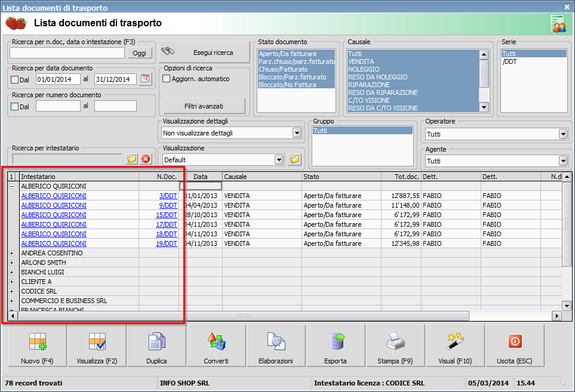The height and width of the screenshot is (392, 575).
Task: Click the Oggi button
Action: (139, 53)
